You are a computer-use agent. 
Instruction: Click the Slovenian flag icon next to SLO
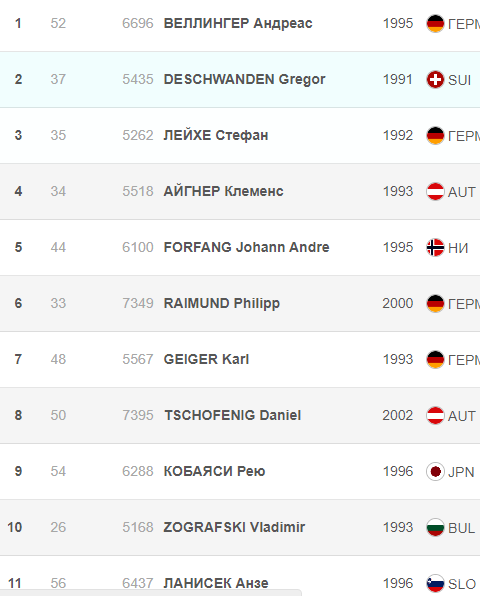435,583
